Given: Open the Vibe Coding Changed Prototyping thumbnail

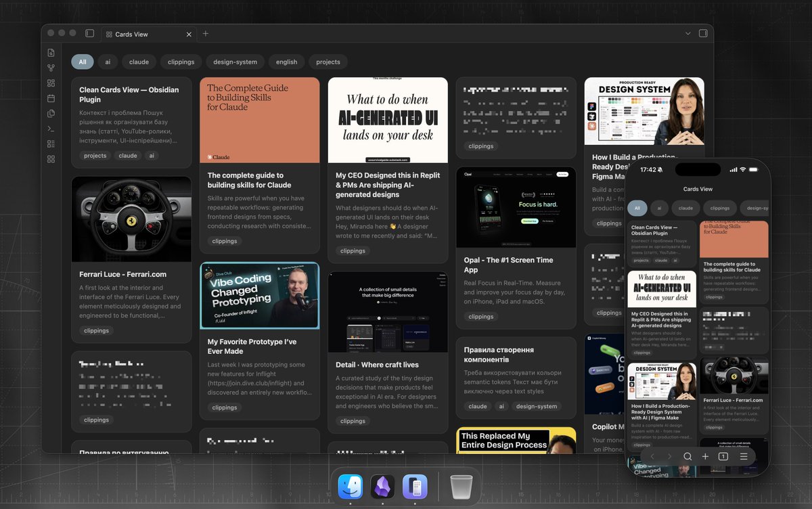Looking at the screenshot, I should point(259,296).
